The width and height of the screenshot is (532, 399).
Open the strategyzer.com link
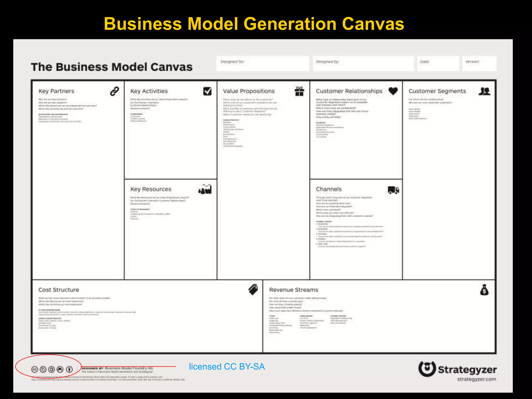coord(476,379)
